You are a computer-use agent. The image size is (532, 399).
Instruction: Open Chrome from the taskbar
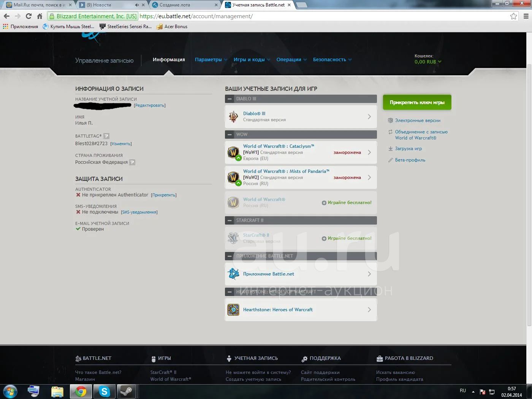81,391
